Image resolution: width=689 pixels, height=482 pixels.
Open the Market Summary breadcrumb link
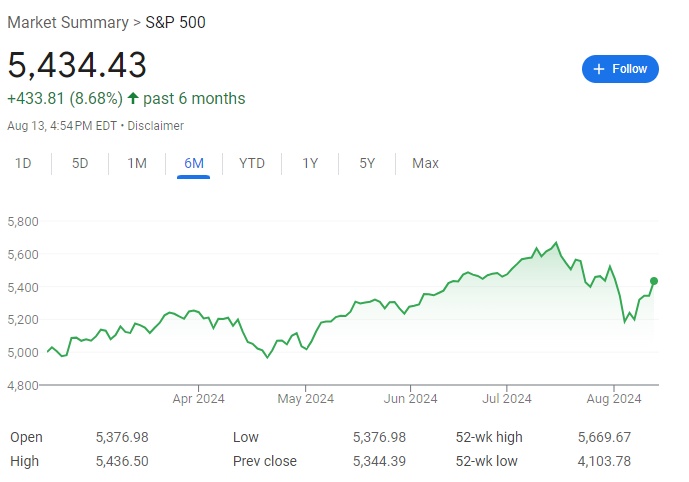click(x=67, y=22)
